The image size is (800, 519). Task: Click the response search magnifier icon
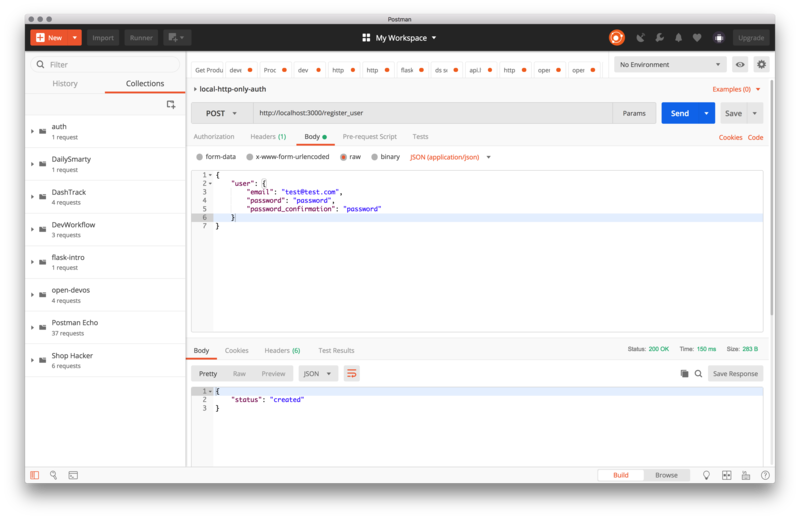pos(698,374)
